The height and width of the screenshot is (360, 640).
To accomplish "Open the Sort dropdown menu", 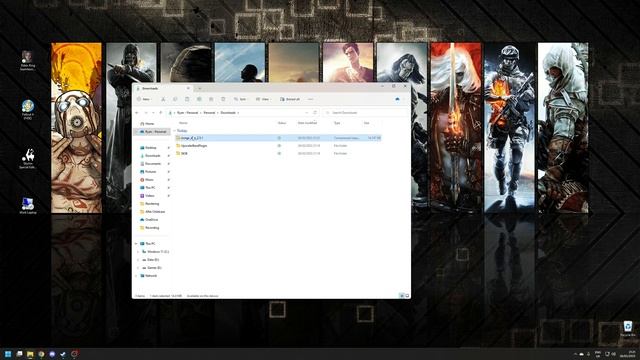I will (x=241, y=99).
